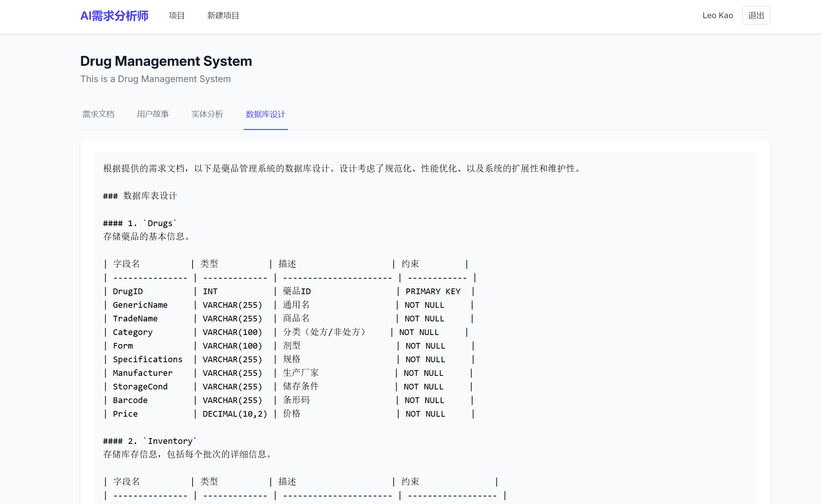The height and width of the screenshot is (504, 821).
Task: Click the PRIMARY KEY constraint text
Action: pos(433,291)
